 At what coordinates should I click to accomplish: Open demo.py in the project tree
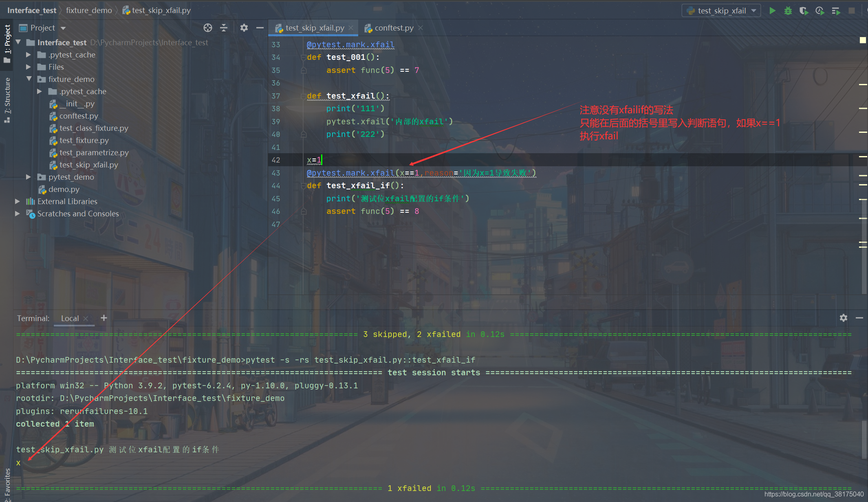59,189
